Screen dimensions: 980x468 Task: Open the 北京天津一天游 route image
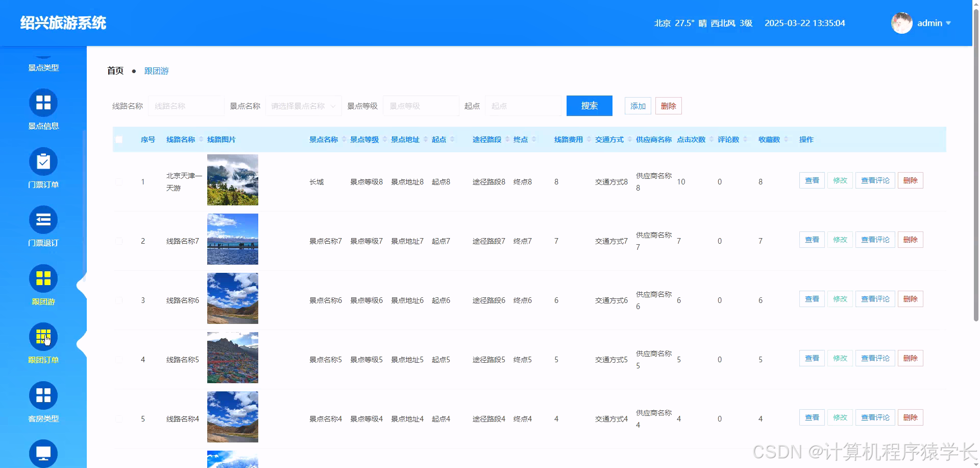click(x=233, y=180)
